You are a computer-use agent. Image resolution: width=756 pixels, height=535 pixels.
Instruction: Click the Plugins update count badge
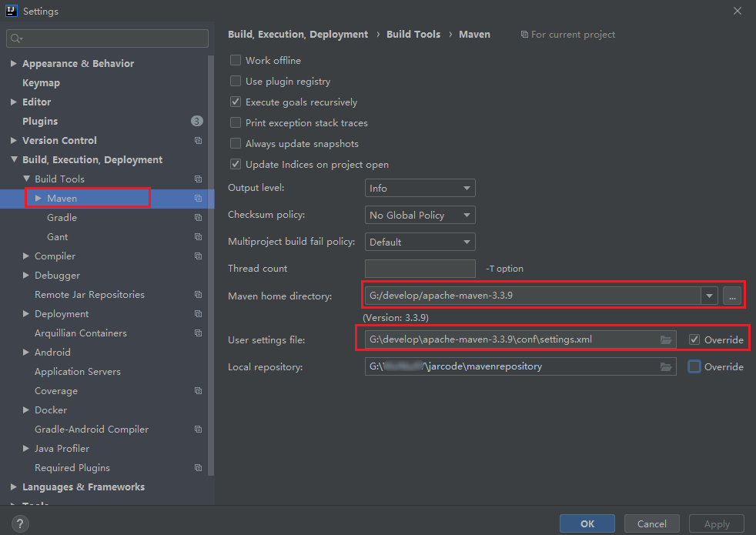[197, 121]
